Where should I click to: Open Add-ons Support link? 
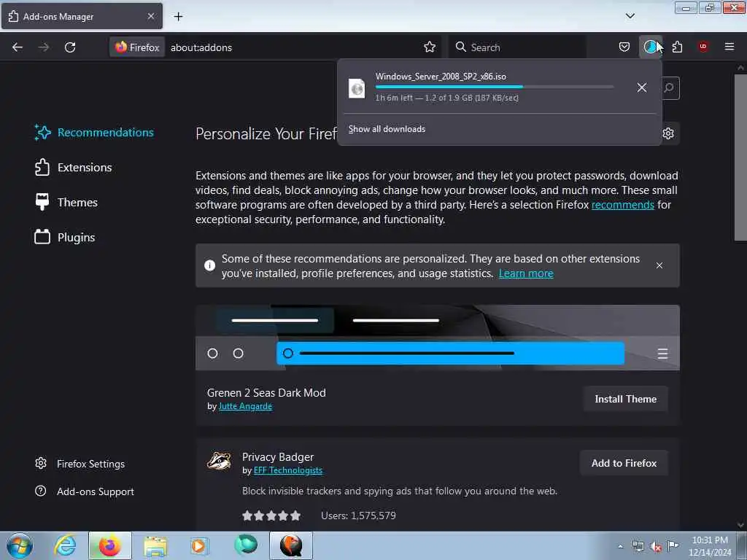(85, 491)
